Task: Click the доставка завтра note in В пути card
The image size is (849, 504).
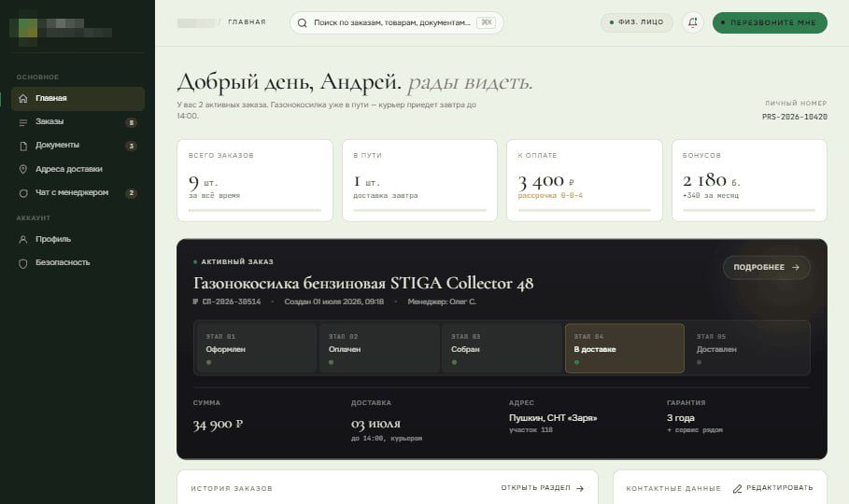Action: click(386, 195)
